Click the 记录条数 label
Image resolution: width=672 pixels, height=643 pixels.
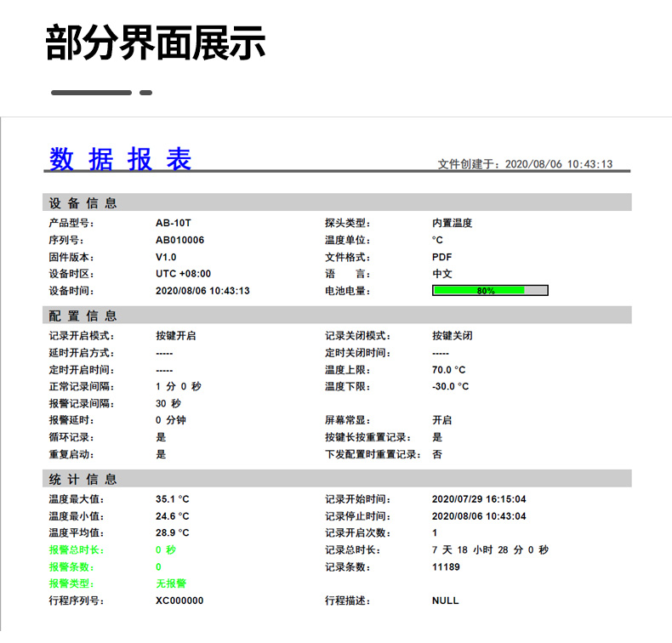pyautogui.click(x=348, y=567)
